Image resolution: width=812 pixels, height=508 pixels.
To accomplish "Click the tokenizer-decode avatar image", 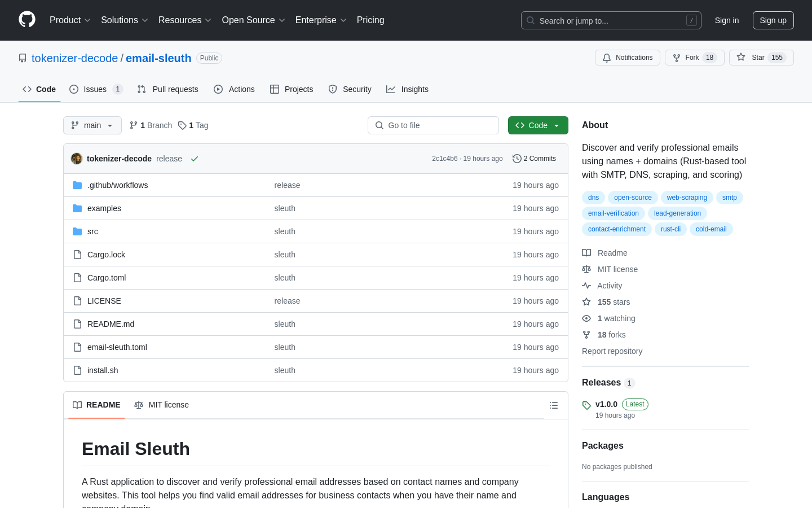I will [x=77, y=159].
